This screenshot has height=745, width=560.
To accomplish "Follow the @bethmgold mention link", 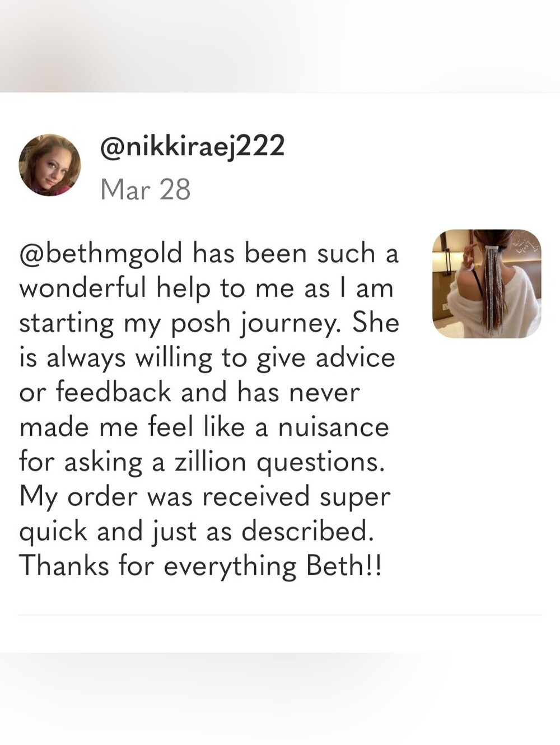I will coord(101,254).
